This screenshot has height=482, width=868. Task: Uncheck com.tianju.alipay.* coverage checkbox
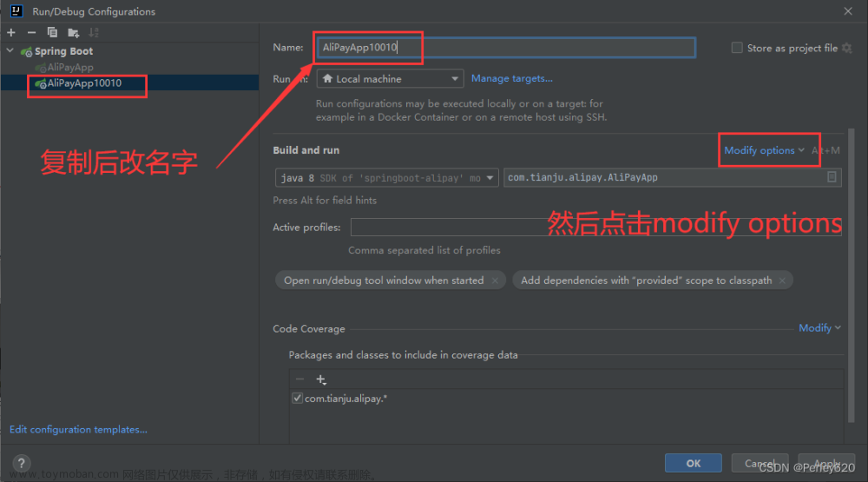coord(297,399)
